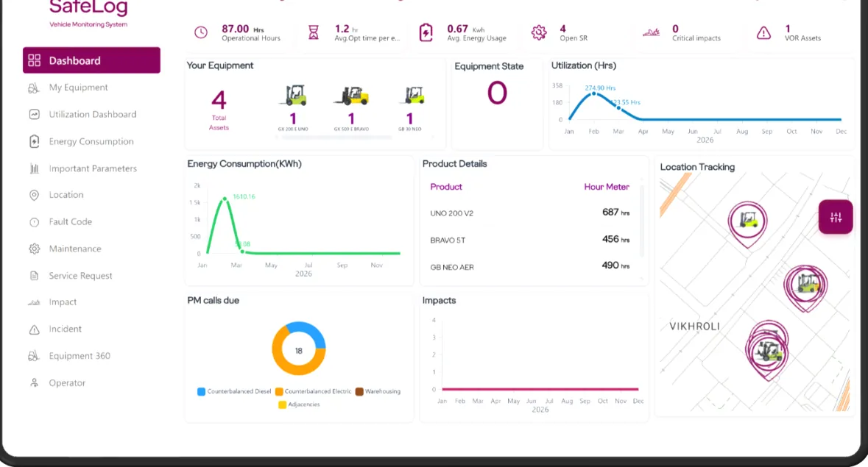The image size is (868, 467).
Task: Select Energy Consumption in sidebar
Action: point(91,141)
